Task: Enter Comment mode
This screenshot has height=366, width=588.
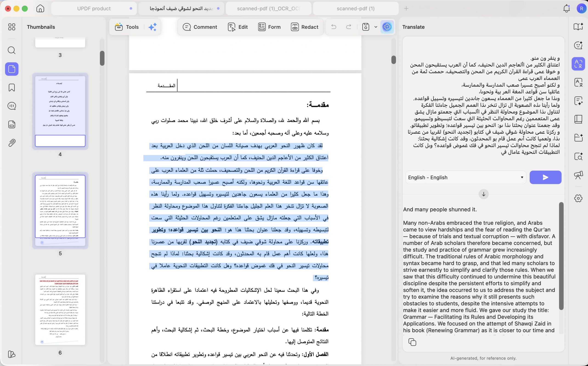Action: [200, 27]
